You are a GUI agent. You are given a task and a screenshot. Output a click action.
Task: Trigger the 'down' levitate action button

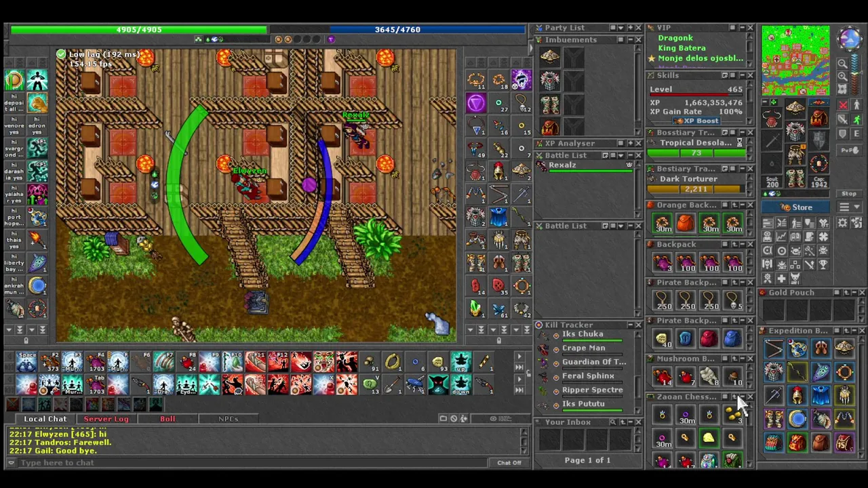point(461,386)
